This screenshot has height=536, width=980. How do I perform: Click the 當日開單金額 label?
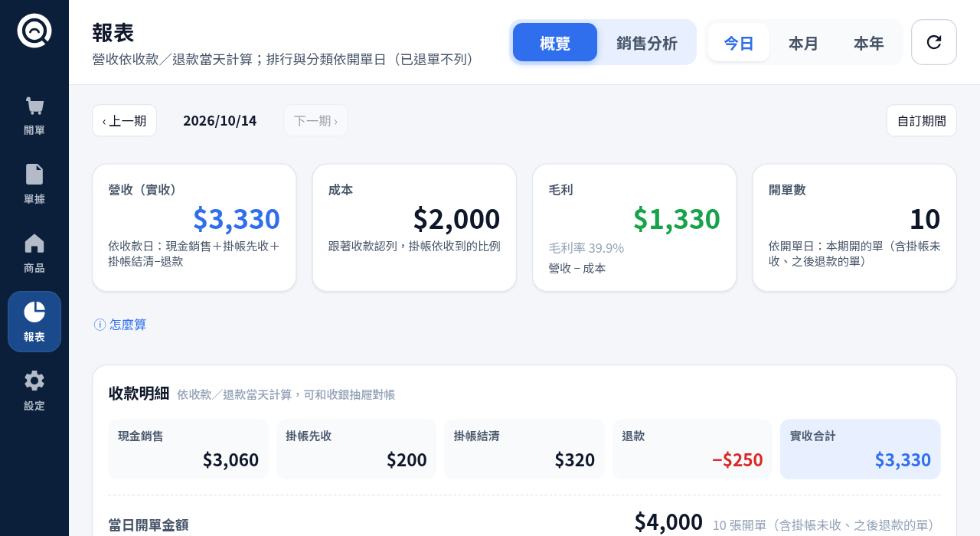(x=149, y=525)
